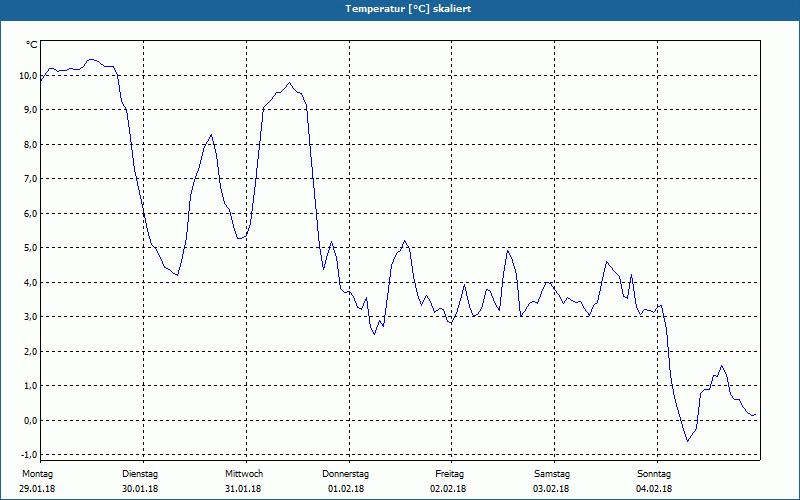The width and height of the screenshot is (800, 500).
Task: Click the '03.02.18' date label
Action: coord(551,489)
